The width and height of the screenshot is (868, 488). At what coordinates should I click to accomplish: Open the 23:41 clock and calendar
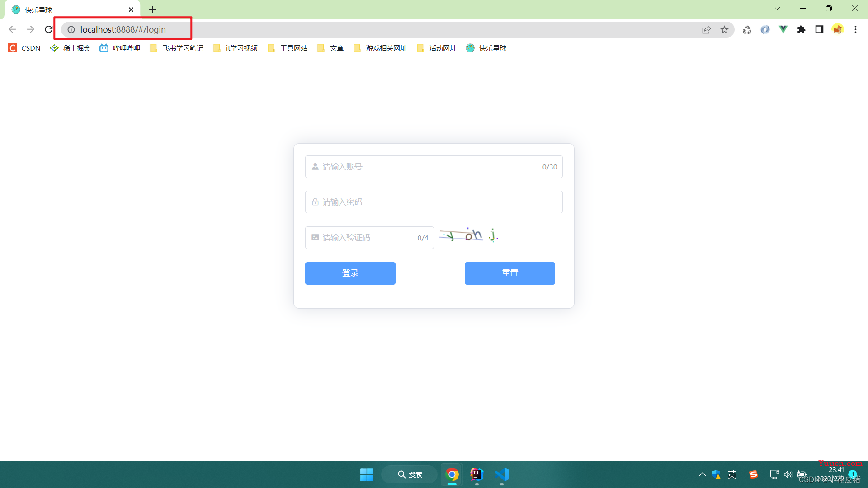[x=830, y=474]
